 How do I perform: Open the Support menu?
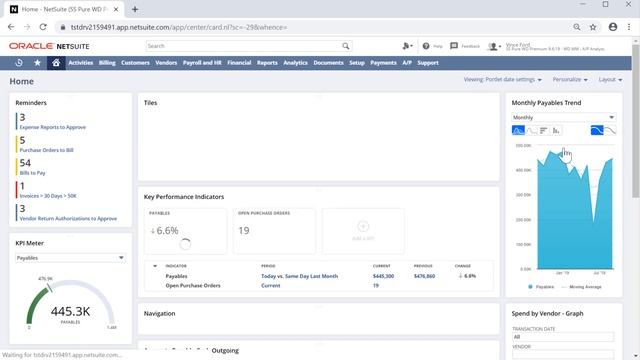(428, 63)
